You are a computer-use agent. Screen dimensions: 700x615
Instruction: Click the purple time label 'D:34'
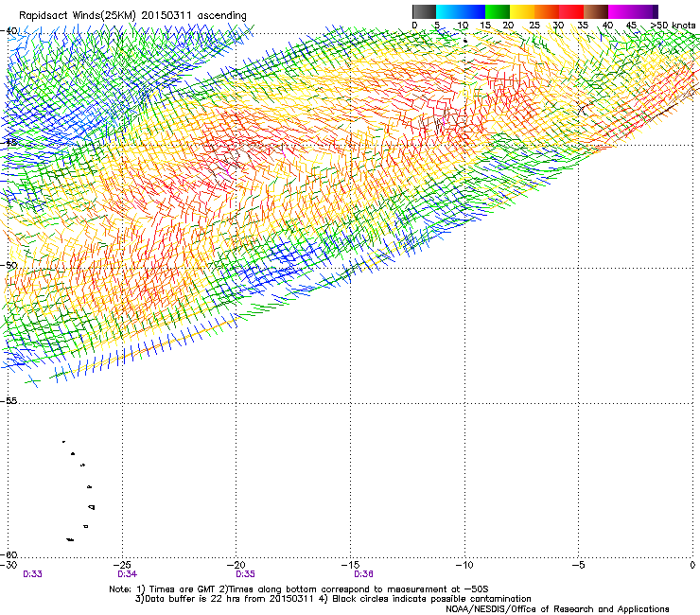pyautogui.click(x=128, y=574)
